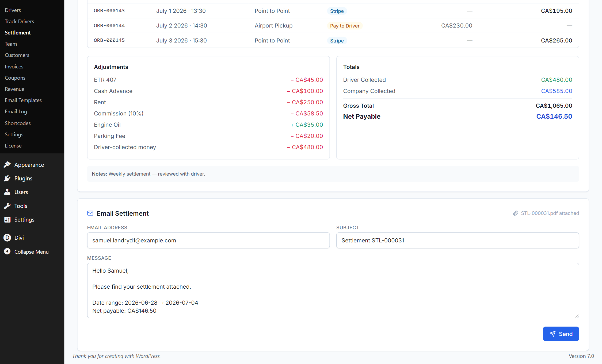Click the Rent adjustment label

(100, 102)
